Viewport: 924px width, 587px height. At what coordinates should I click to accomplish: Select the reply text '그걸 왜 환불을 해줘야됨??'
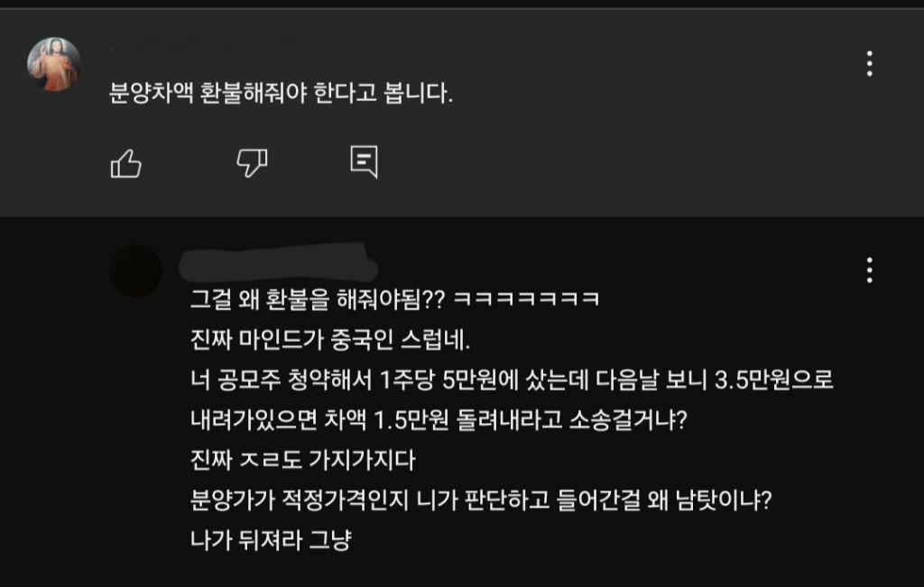317,299
